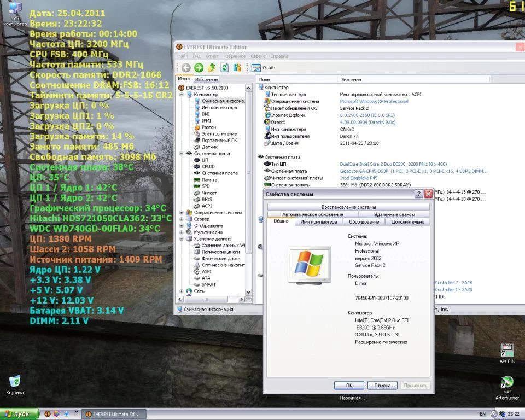Expand the Мультимедиа tree node
525x420 pixels.
pos(181,232)
